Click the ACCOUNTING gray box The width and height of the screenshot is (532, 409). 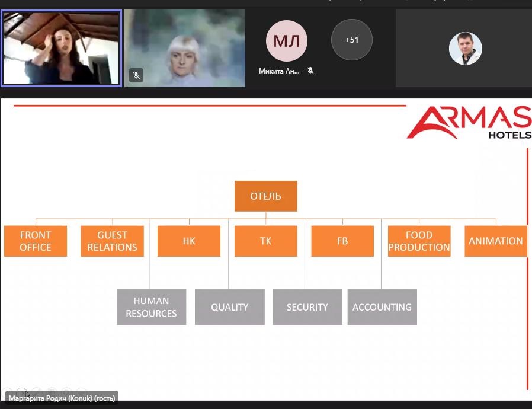(382, 307)
